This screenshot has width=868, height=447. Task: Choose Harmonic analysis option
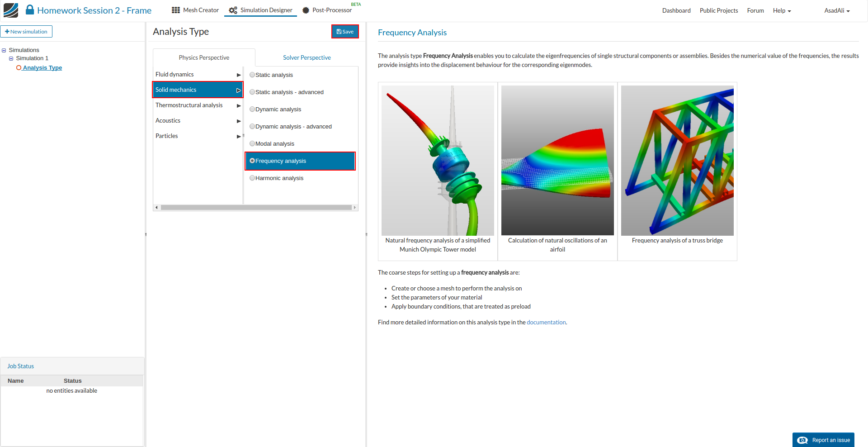coord(252,177)
